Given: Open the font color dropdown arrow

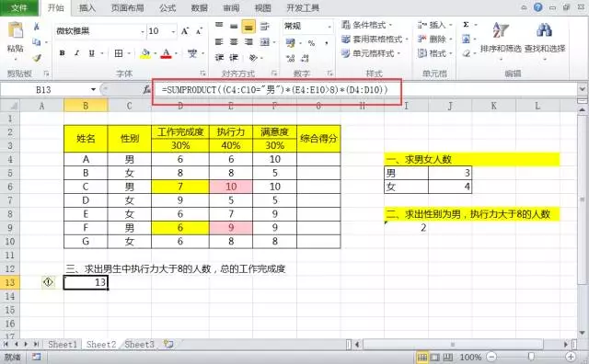Looking at the screenshot, I should click(176, 53).
